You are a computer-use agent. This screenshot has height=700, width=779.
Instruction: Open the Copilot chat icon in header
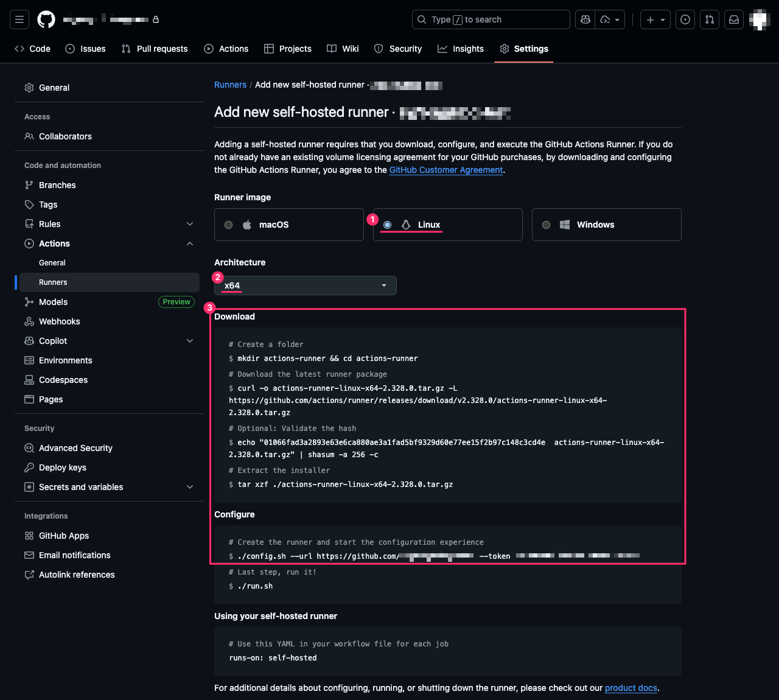point(585,19)
